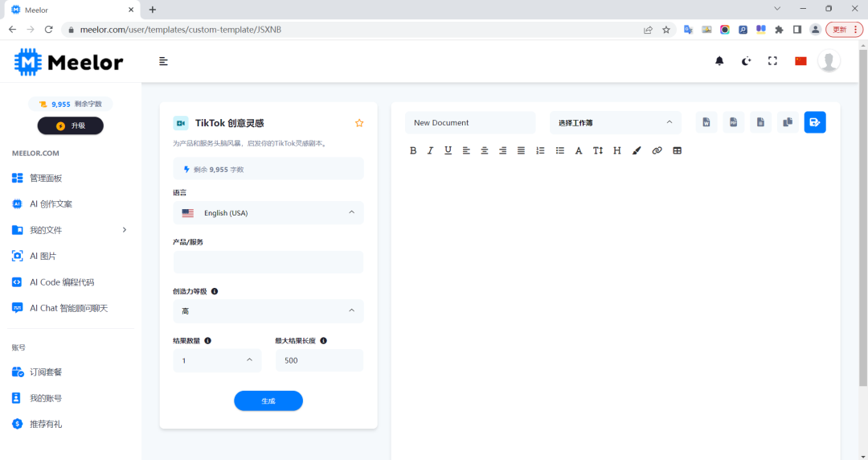Open the text color brush tool
Screen dimensions: 868x460
(637, 150)
